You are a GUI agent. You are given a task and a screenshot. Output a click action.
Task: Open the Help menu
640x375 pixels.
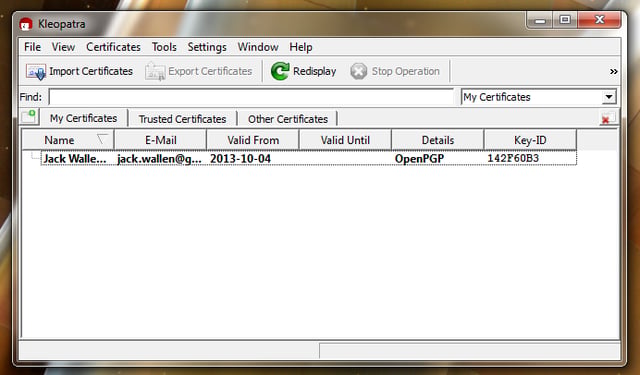(x=301, y=47)
